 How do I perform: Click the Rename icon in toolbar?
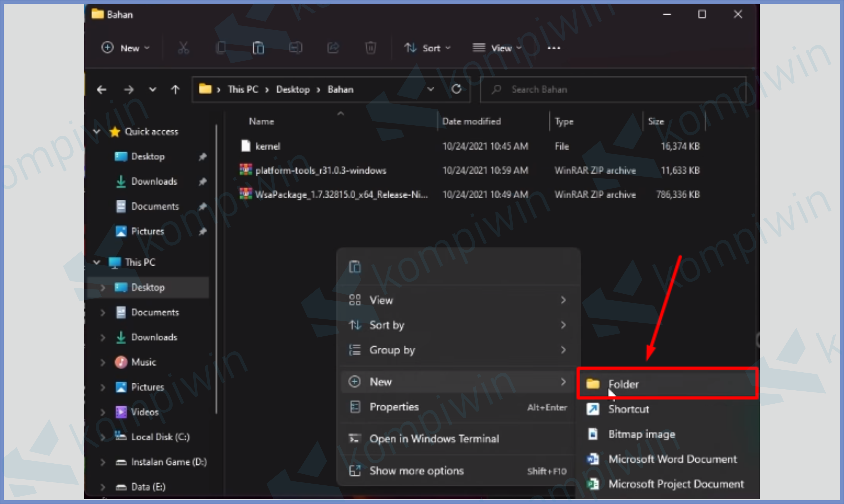click(x=295, y=48)
